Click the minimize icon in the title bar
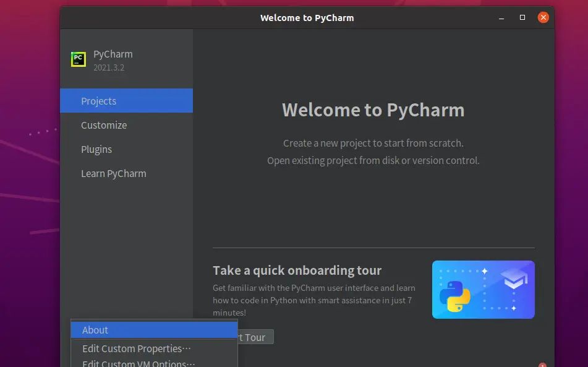 click(501, 17)
